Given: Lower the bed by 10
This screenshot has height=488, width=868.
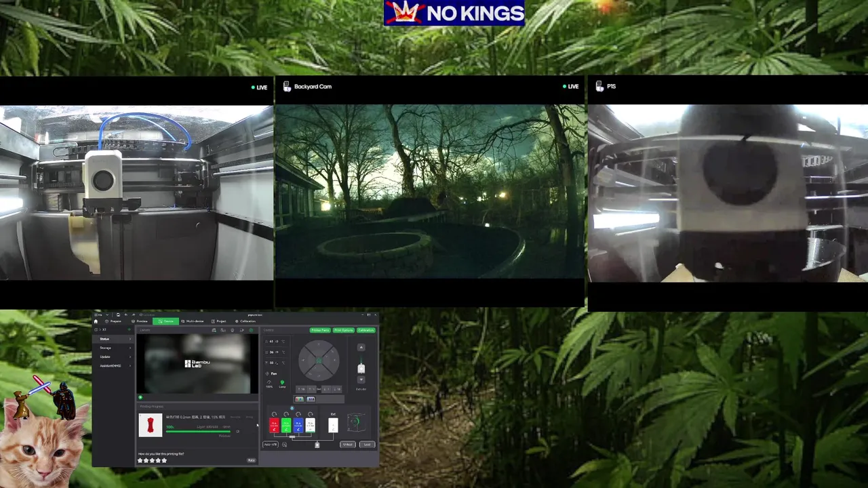Looking at the screenshot, I should pyautogui.click(x=337, y=389).
